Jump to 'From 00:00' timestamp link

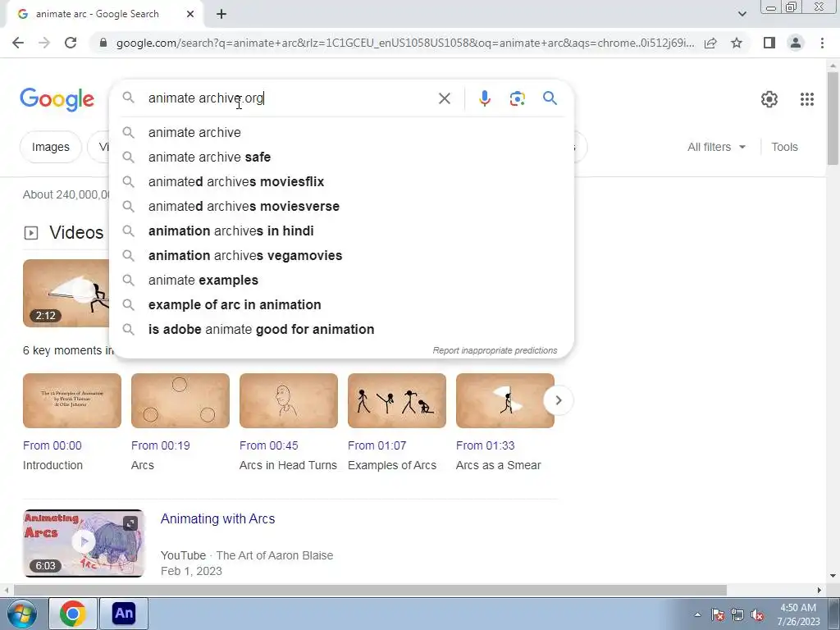tap(52, 445)
